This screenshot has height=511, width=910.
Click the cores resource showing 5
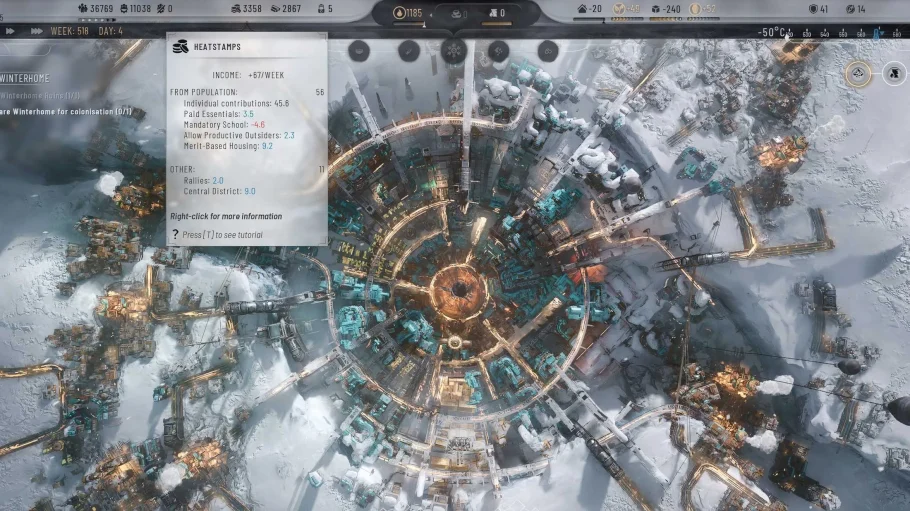[325, 9]
